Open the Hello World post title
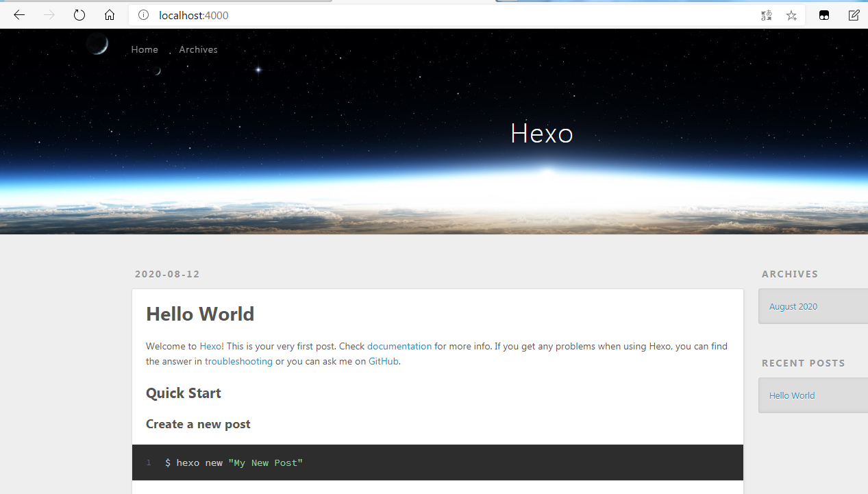Viewport: 868px width, 494px height. pos(200,314)
